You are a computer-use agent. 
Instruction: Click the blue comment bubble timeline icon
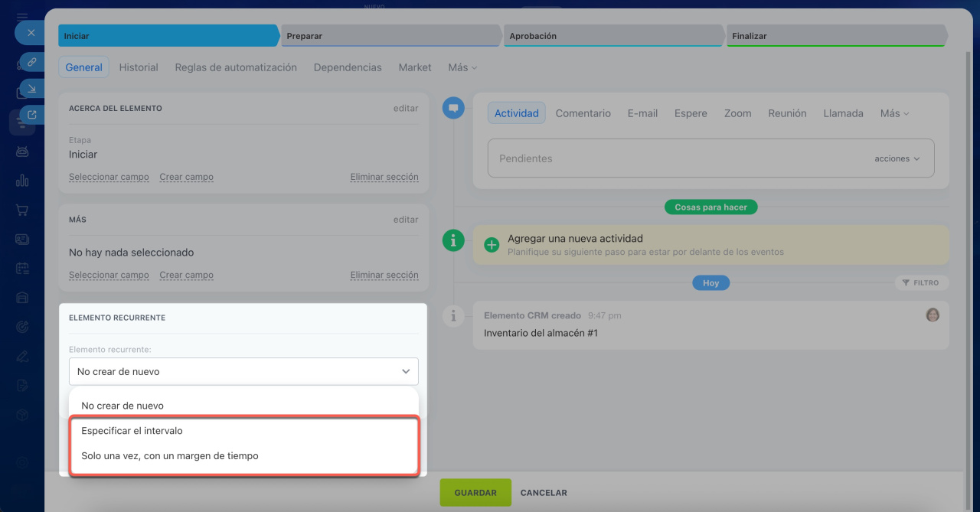click(x=453, y=109)
